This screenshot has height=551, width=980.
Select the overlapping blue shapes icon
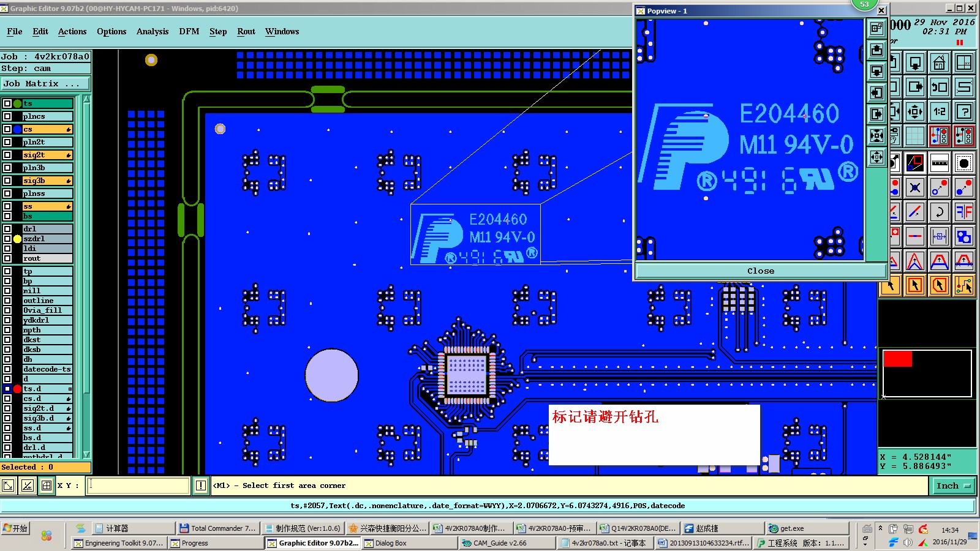964,236
